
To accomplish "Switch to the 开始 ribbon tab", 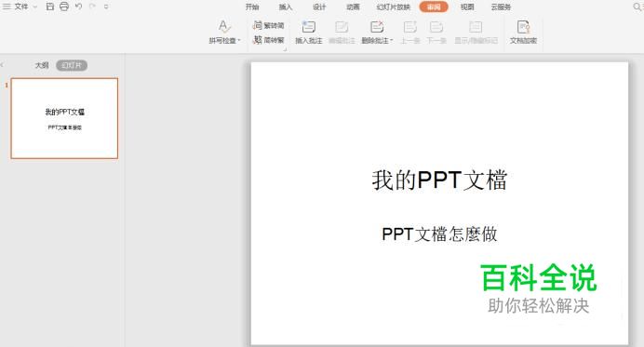I will coord(252,7).
